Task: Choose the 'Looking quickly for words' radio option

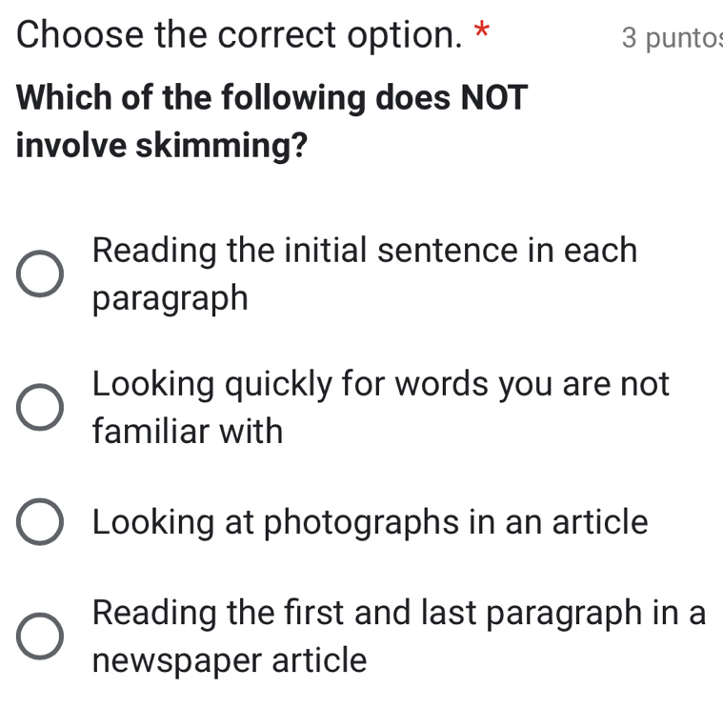Action: tap(40, 408)
